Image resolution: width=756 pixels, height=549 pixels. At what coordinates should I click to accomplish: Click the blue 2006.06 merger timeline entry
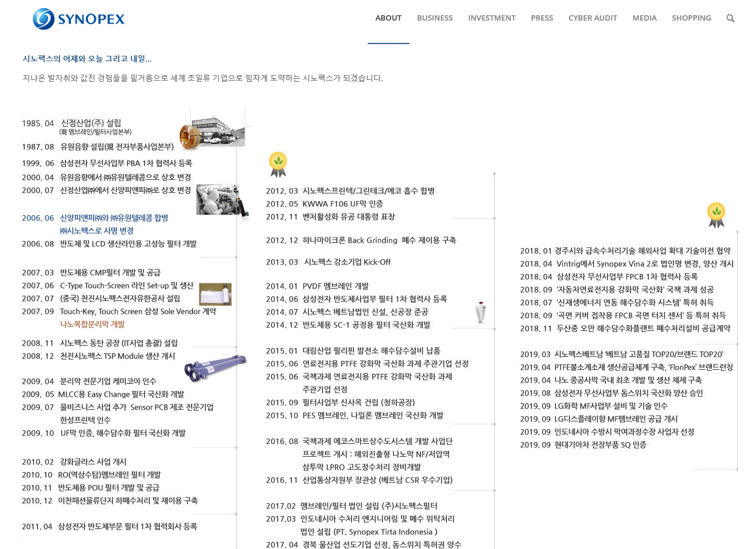tap(95, 218)
